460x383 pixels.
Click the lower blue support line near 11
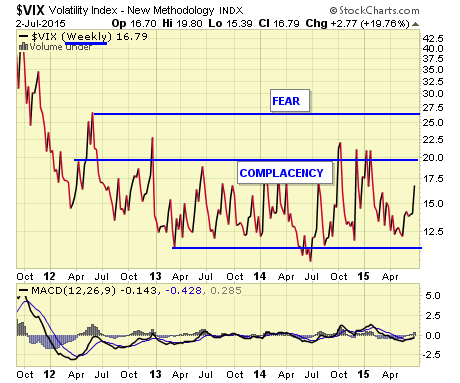point(297,248)
